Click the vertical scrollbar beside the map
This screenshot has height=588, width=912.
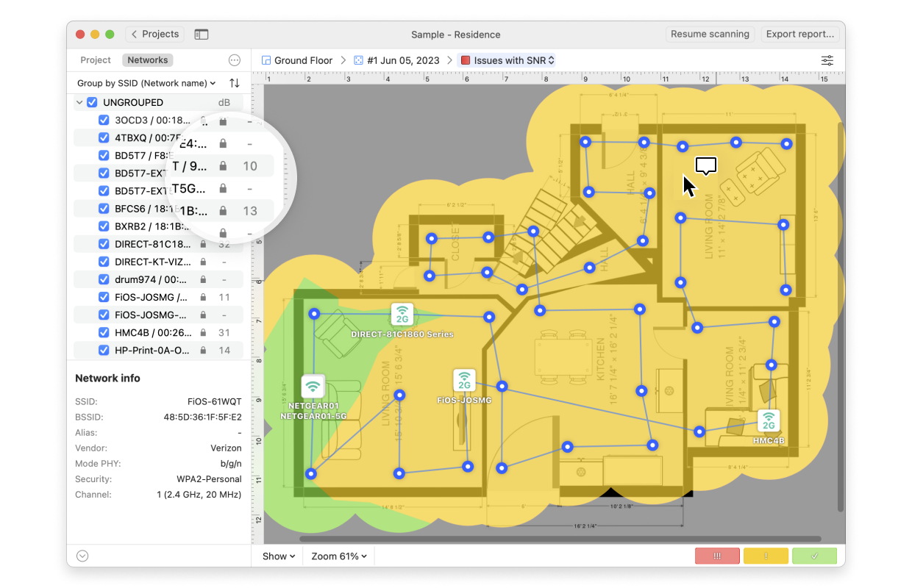coord(841,318)
